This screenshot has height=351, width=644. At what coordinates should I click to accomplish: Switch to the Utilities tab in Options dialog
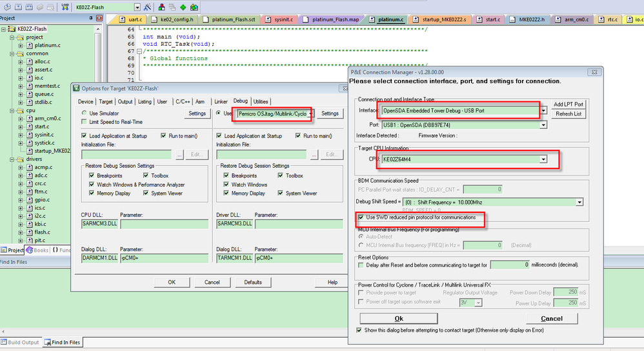click(261, 101)
